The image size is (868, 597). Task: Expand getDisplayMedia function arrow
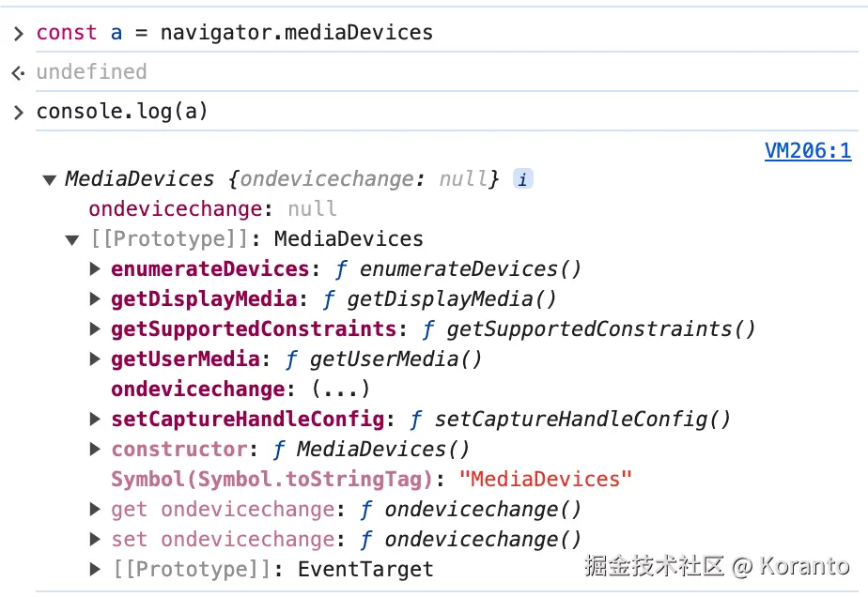point(95,298)
